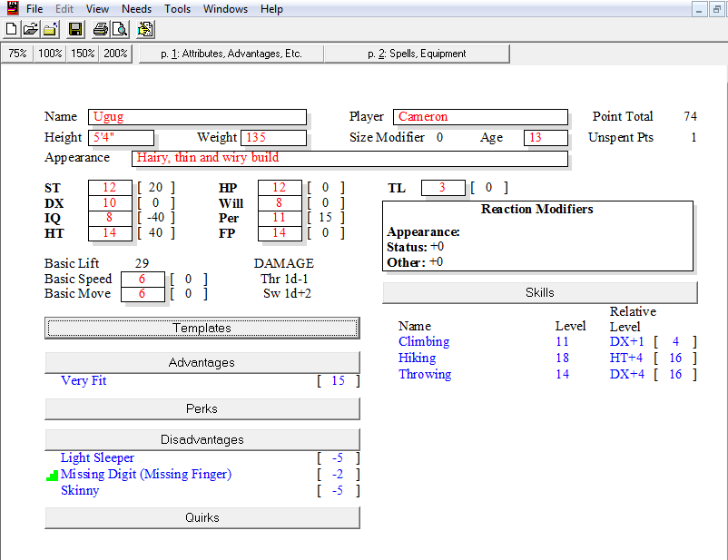Viewport: 728px width, 560px height.
Task: Print the character sheet
Action: [x=100, y=29]
